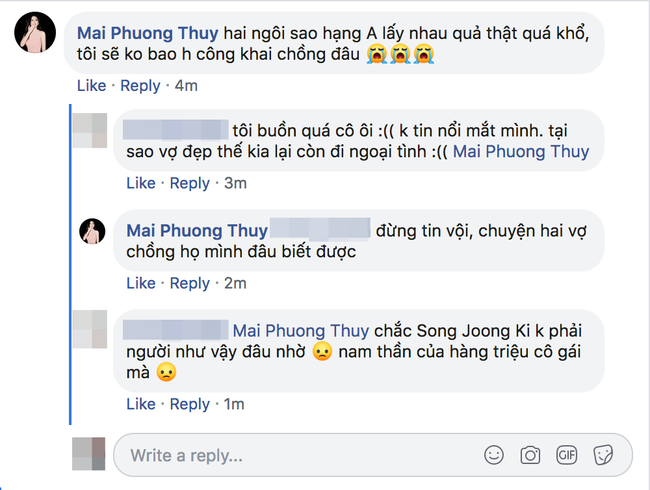The image size is (650, 490).
Task: Click the 4m timestamp on top comment
Action: click(186, 86)
